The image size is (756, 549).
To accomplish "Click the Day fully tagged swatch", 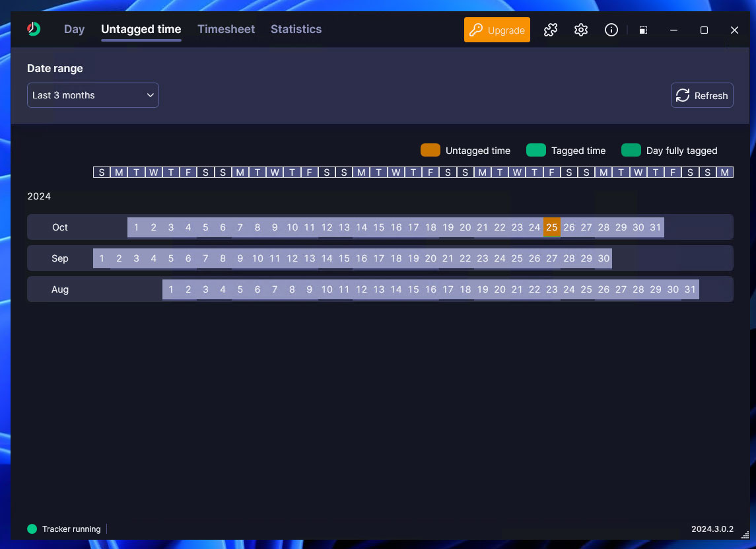I will point(631,151).
